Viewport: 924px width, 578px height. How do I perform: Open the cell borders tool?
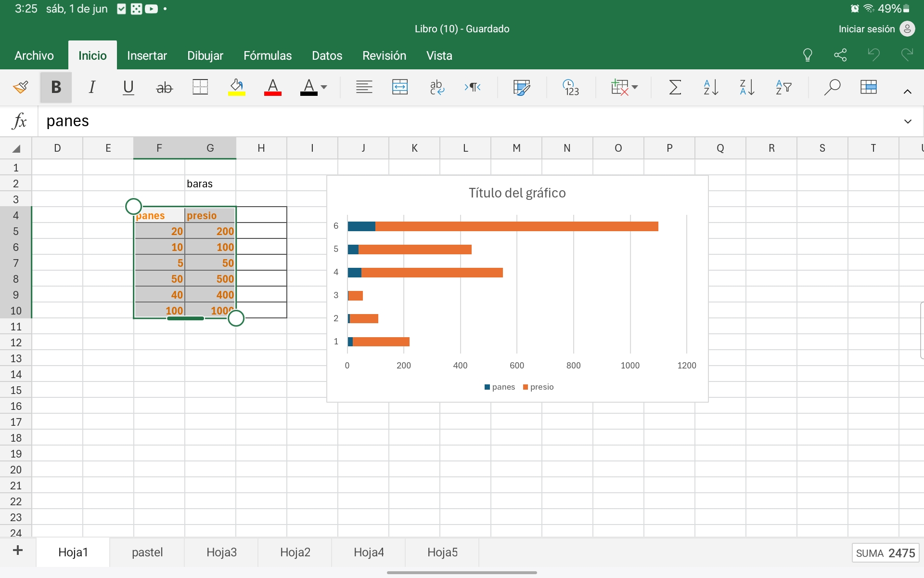click(x=200, y=87)
